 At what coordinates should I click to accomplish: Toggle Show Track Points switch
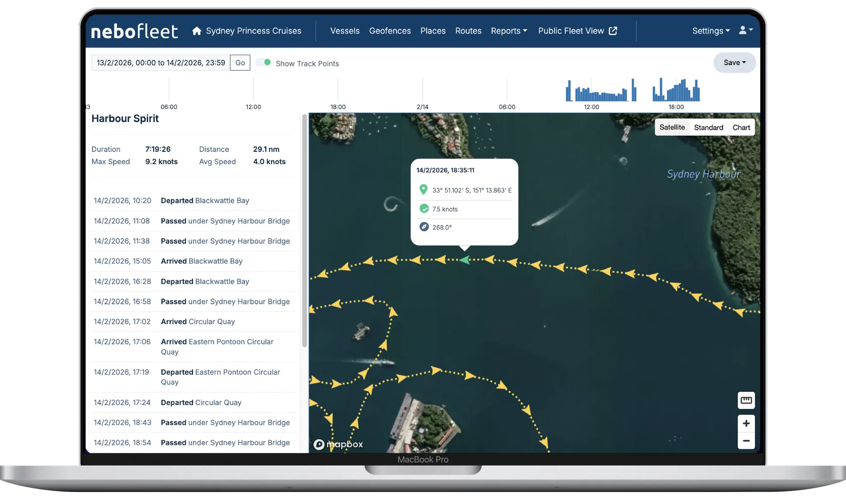click(x=264, y=63)
